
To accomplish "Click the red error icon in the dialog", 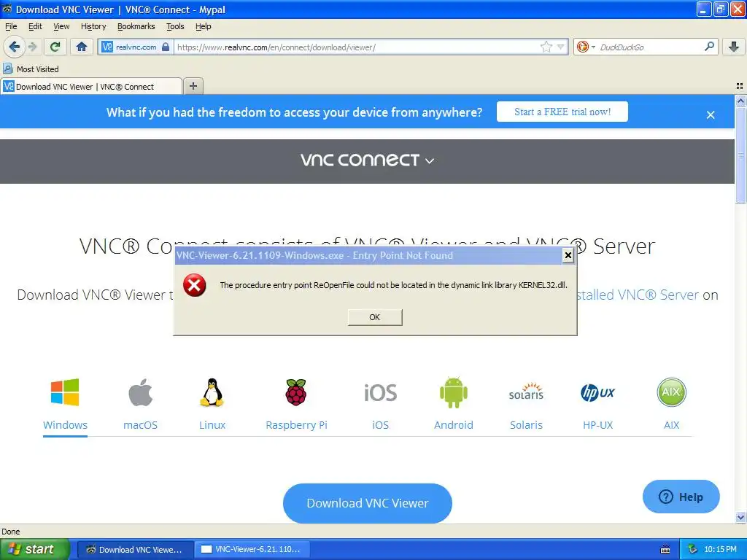I will pyautogui.click(x=194, y=285).
